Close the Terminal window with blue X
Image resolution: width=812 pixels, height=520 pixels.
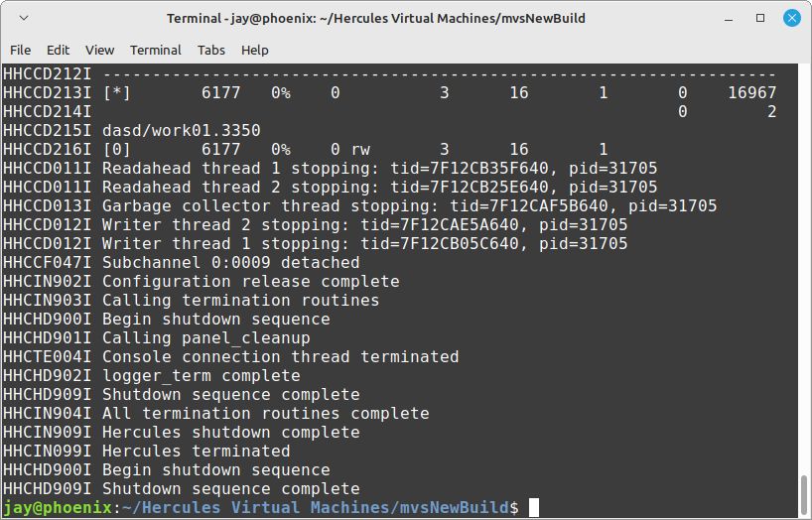(x=792, y=18)
